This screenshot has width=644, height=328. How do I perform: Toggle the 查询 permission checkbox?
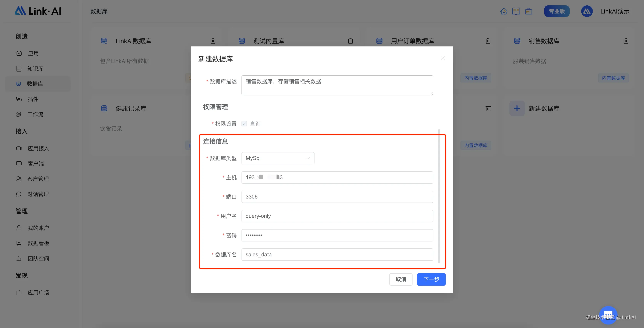244,123
